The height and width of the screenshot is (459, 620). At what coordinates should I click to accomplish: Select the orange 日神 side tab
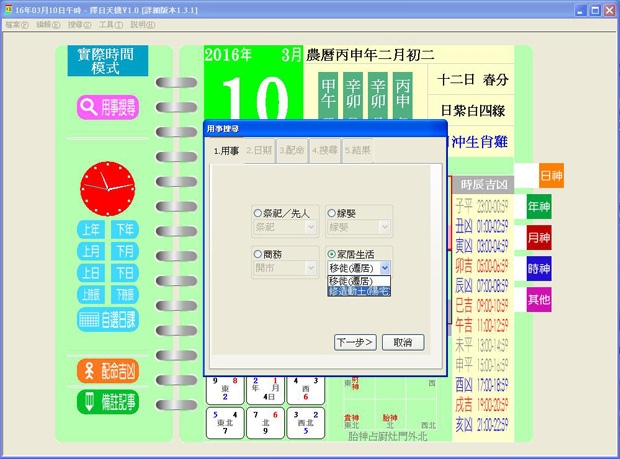tap(551, 175)
